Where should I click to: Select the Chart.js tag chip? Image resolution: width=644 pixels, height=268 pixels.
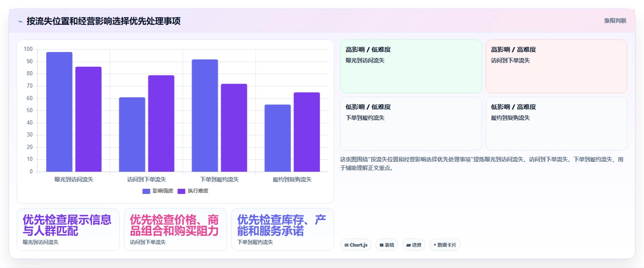tap(356, 245)
